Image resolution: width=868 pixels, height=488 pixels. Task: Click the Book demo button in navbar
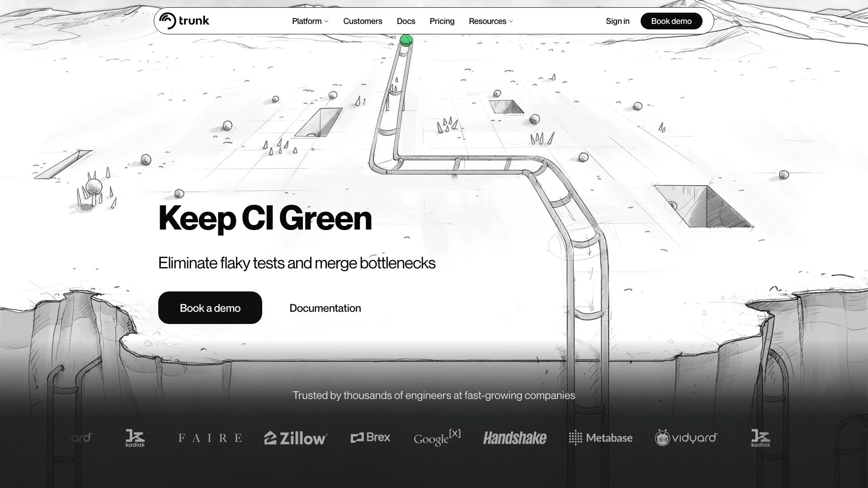pos(671,21)
